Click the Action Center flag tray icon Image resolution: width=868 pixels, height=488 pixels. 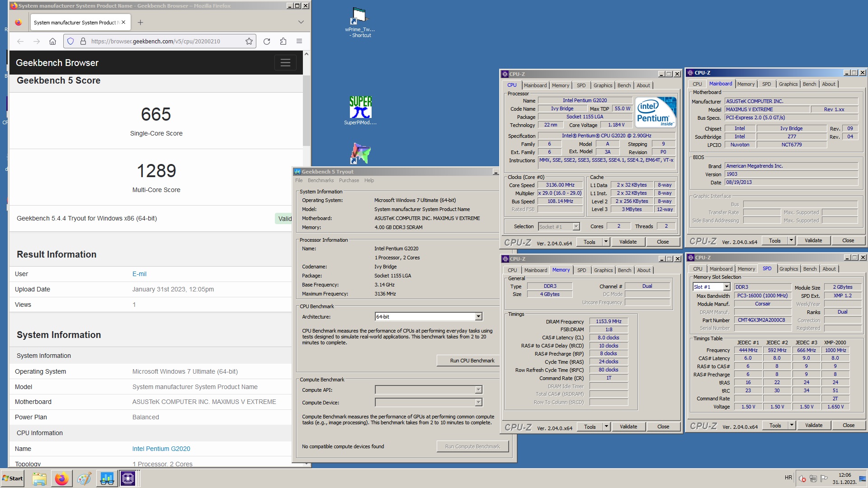pos(824,479)
